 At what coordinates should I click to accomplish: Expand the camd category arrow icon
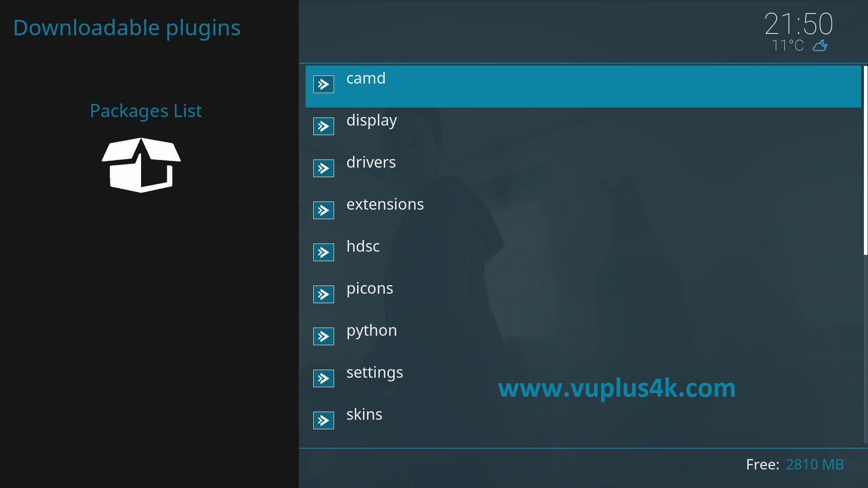(324, 84)
